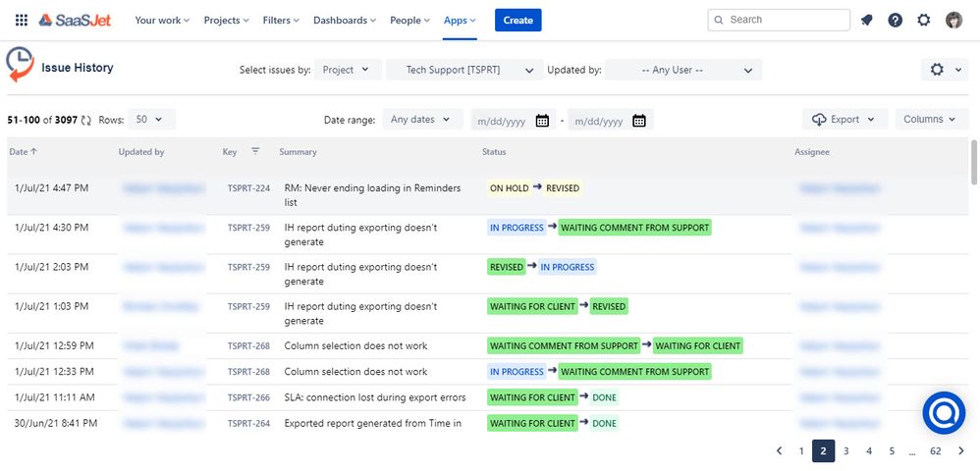Open issue key TSPRT-268 at 12:59 PM
The image size is (980, 471).
(x=248, y=346)
